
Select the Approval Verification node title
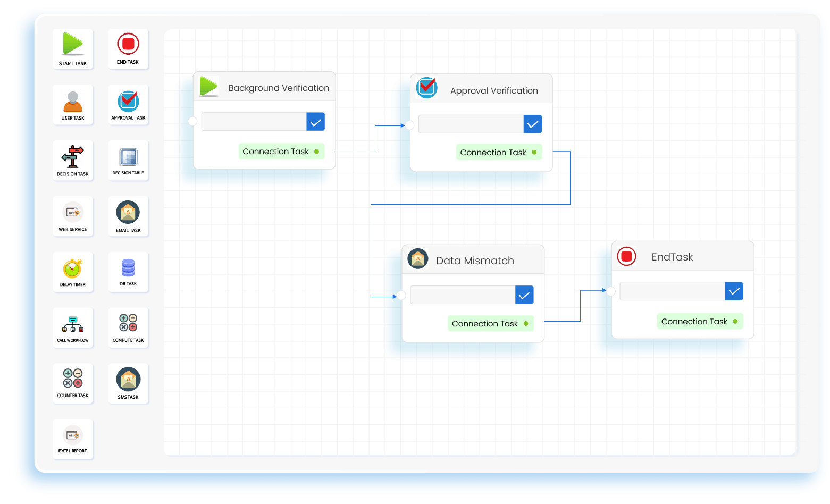coord(494,91)
